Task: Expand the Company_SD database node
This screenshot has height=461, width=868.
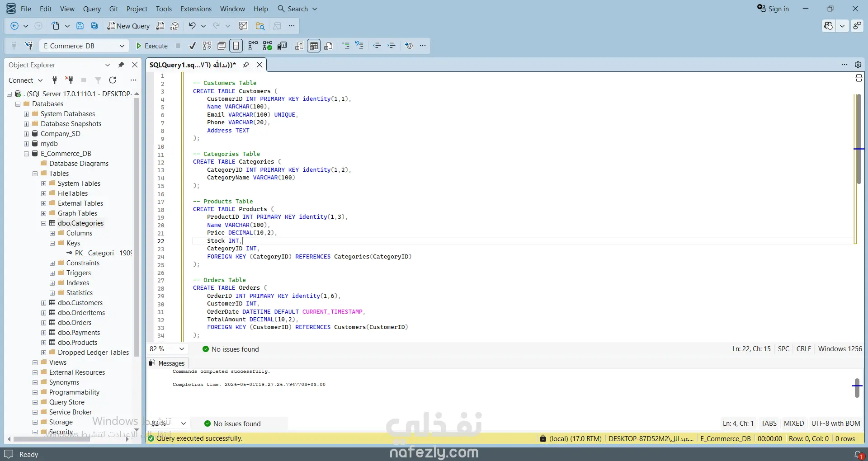Action: [26, 134]
